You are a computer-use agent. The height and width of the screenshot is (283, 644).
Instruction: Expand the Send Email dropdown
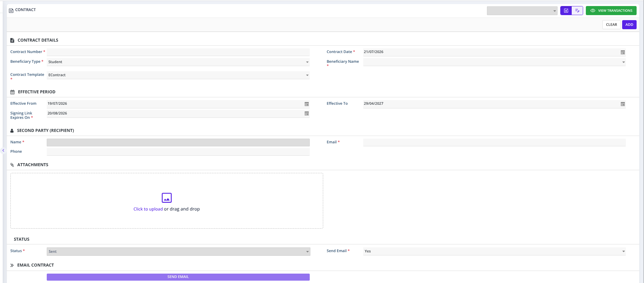tap(494, 251)
